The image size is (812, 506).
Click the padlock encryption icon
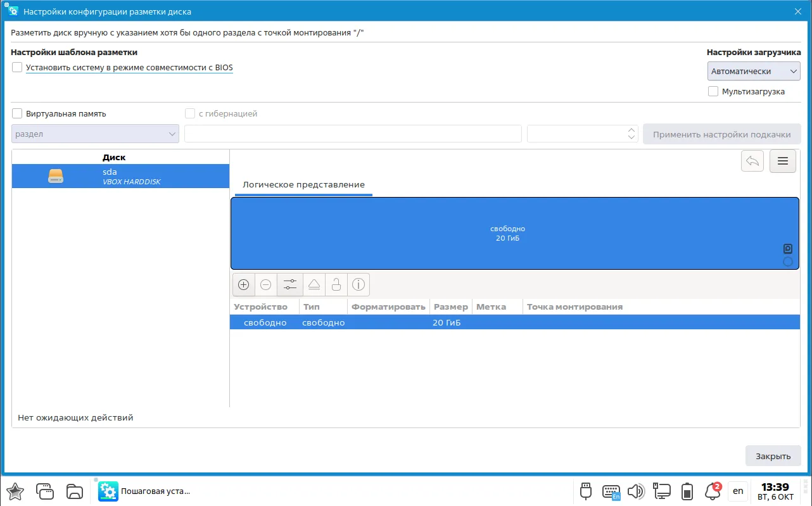[336, 285]
